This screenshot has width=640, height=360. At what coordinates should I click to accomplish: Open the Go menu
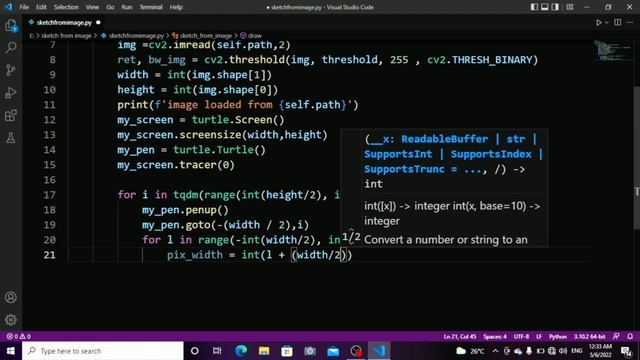pos(110,7)
